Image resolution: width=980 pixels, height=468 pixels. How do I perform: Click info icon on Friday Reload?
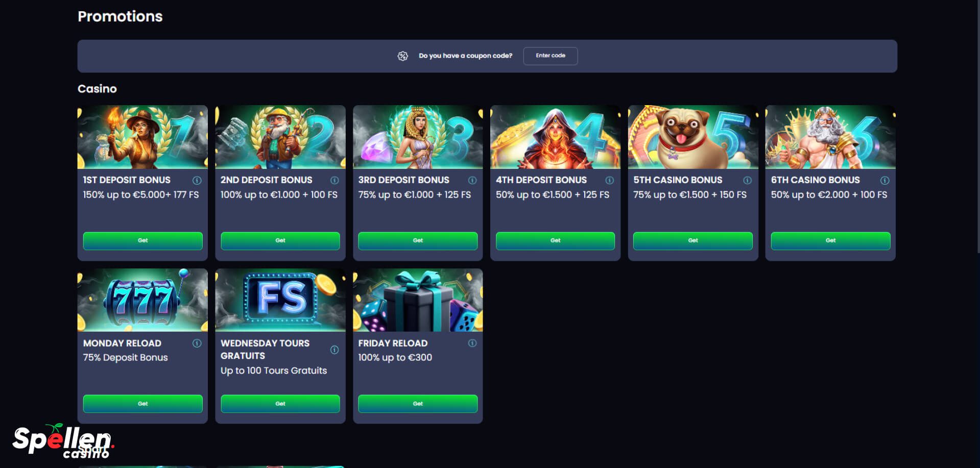(472, 343)
